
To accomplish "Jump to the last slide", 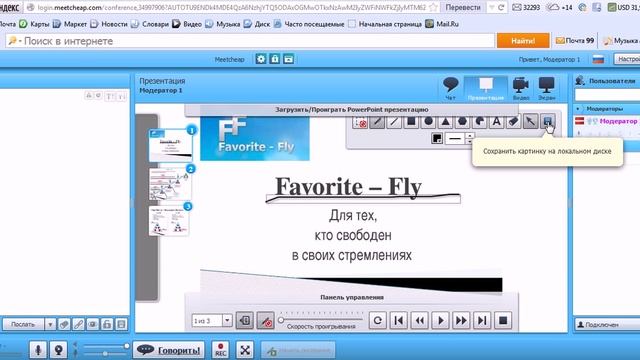I will pos(482,320).
